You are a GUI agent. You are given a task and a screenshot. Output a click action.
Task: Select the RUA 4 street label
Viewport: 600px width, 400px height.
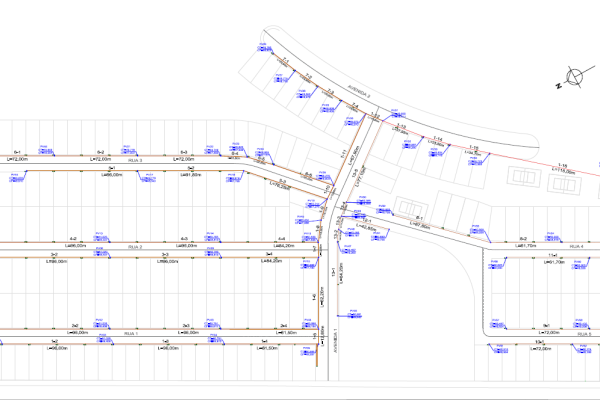(577, 247)
